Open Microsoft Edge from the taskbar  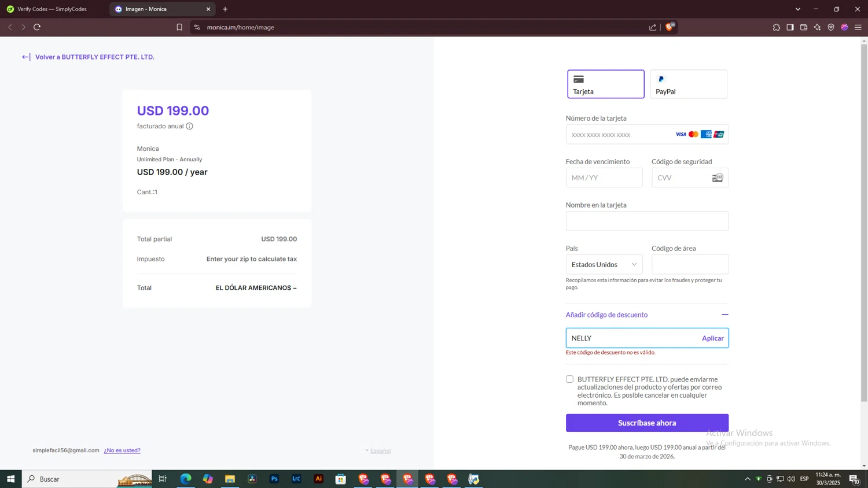click(x=186, y=479)
